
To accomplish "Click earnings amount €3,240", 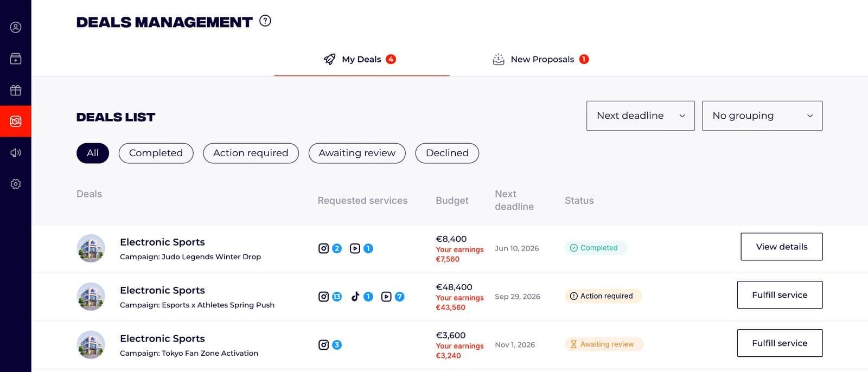I will [x=449, y=356].
